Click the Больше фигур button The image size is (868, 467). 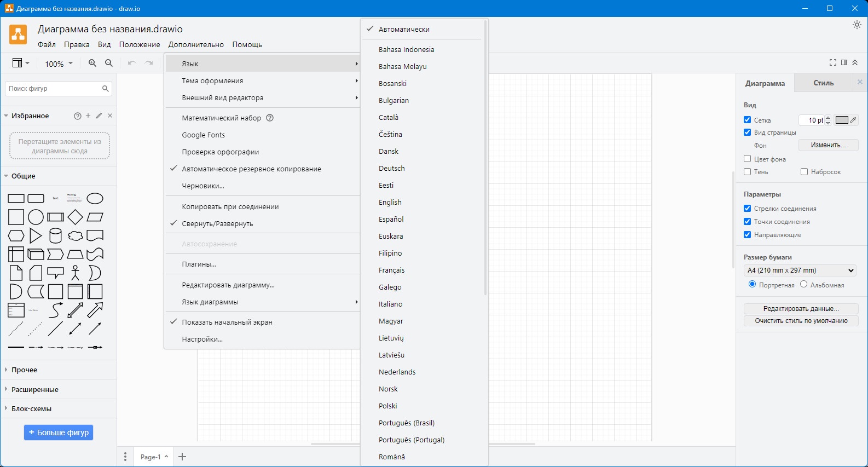coord(59,433)
